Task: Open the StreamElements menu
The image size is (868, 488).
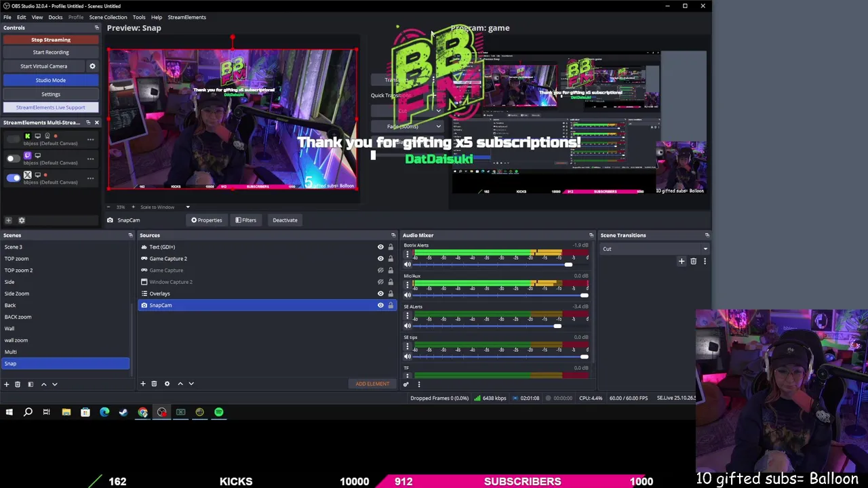Action: point(186,17)
